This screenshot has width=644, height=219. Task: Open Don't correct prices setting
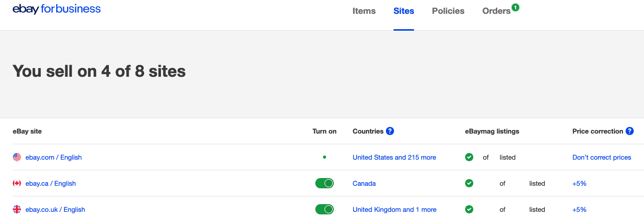pyautogui.click(x=602, y=157)
